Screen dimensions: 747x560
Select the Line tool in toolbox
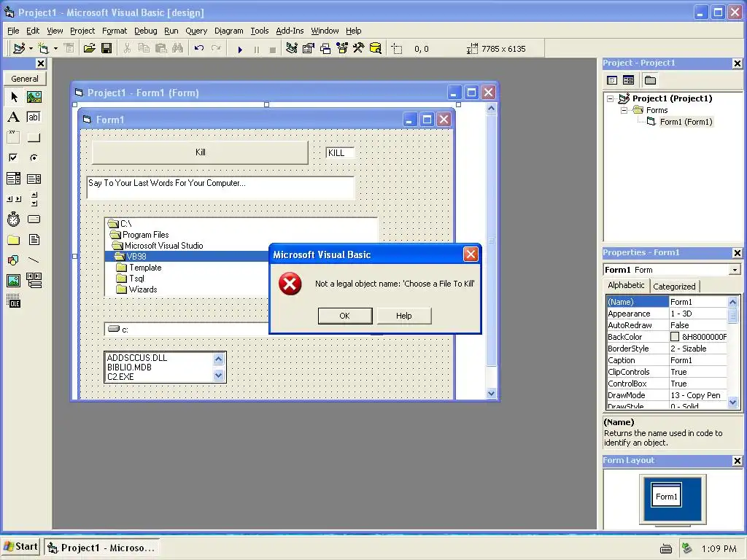[34, 260]
